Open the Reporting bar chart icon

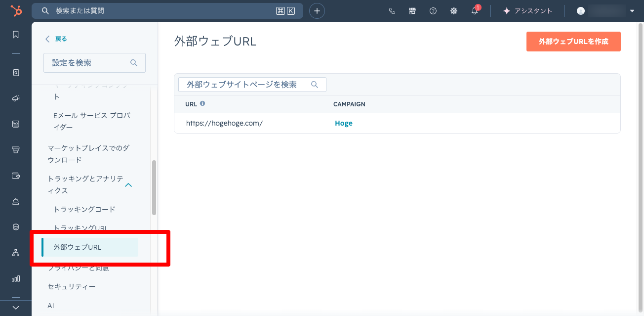click(x=16, y=278)
